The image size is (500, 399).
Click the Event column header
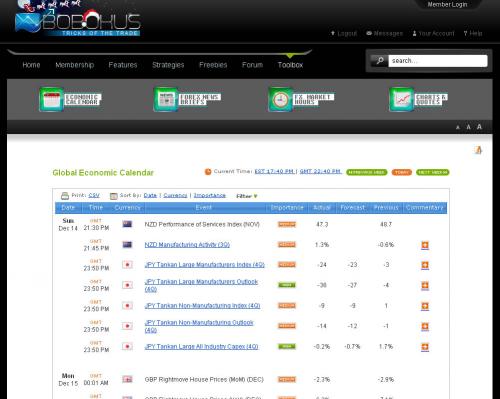click(204, 208)
